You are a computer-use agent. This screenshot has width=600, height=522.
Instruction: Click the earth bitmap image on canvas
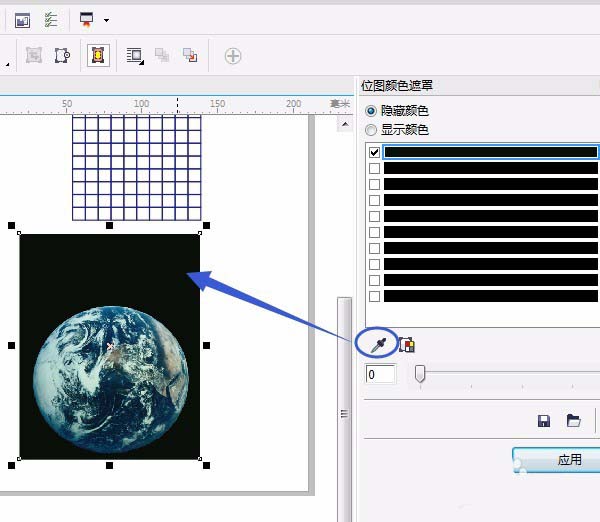click(x=109, y=346)
